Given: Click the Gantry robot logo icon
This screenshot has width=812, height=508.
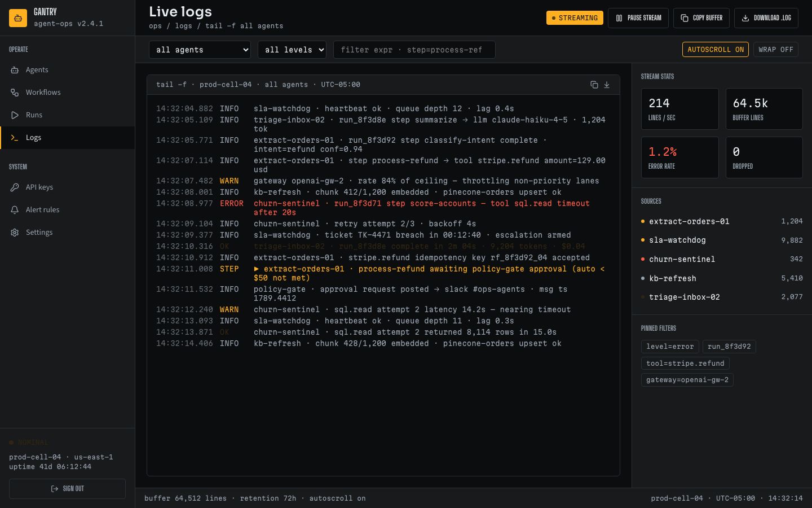Looking at the screenshot, I should coord(18,18).
